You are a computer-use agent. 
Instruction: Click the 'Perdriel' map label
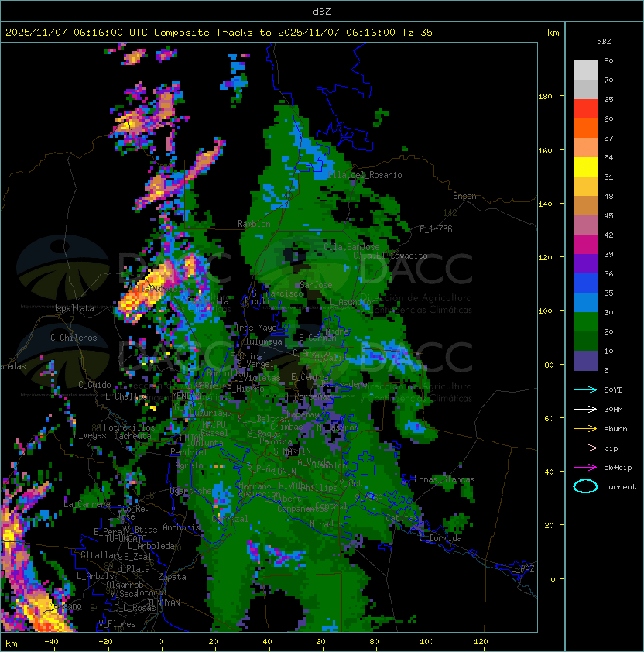coord(189,452)
